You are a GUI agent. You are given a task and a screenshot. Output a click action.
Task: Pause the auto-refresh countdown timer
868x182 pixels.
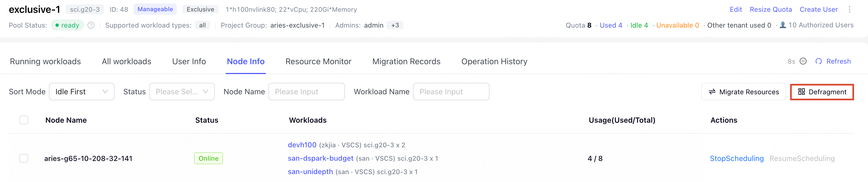tap(803, 61)
